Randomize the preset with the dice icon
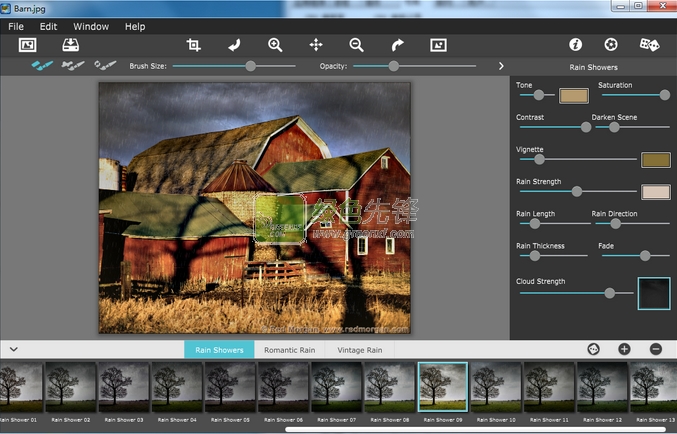The image size is (677, 434). pos(649,45)
